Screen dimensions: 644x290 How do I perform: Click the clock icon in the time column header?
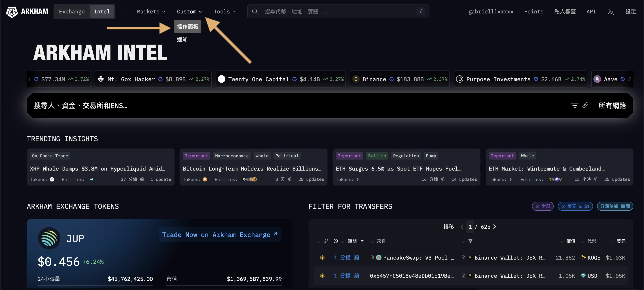coord(335,241)
